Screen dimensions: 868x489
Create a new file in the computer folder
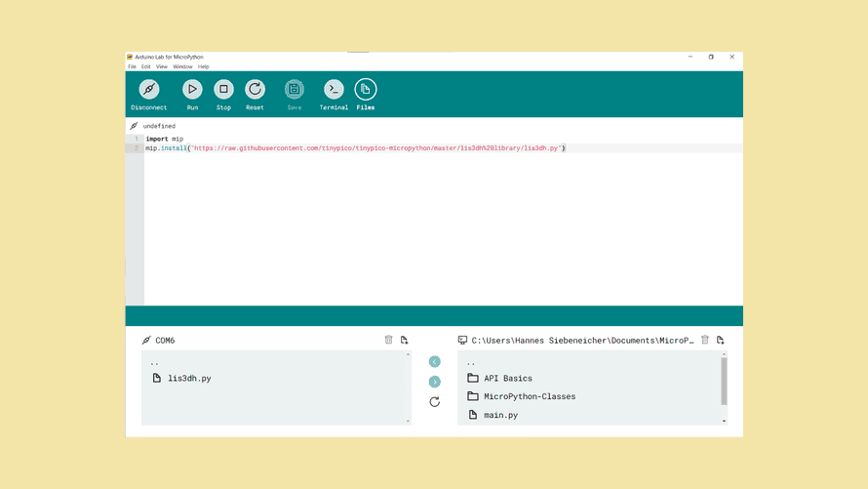(720, 340)
